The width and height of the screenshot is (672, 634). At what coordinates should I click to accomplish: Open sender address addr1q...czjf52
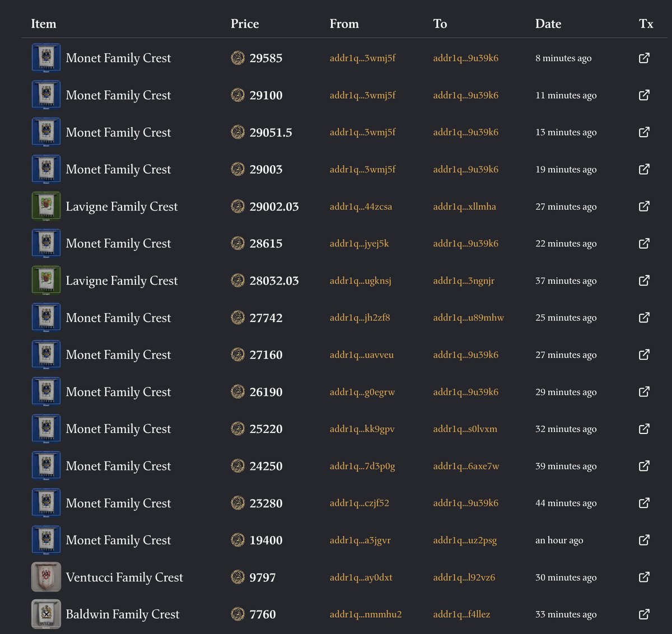tap(359, 503)
